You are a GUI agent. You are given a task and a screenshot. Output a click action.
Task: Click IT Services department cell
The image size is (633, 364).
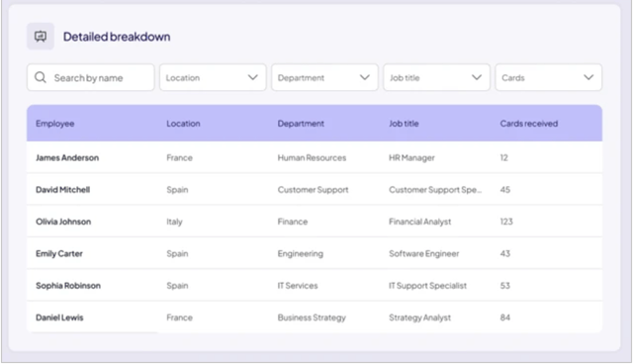tap(298, 286)
